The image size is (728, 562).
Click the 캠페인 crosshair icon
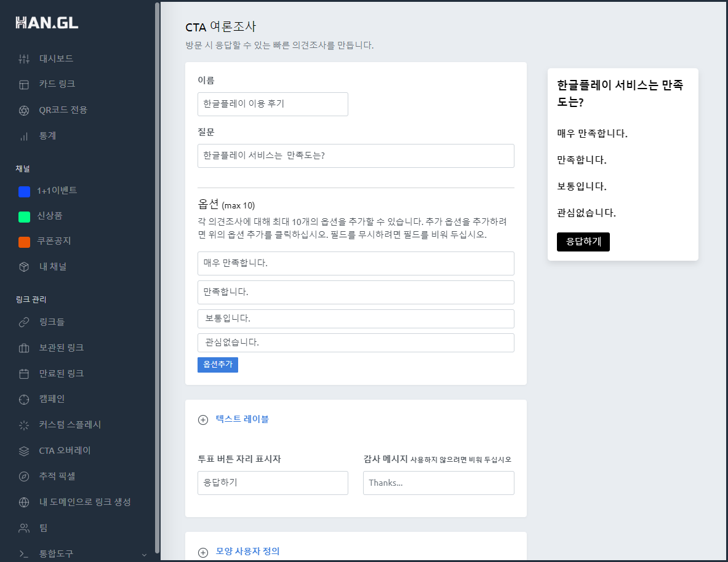[x=24, y=399]
